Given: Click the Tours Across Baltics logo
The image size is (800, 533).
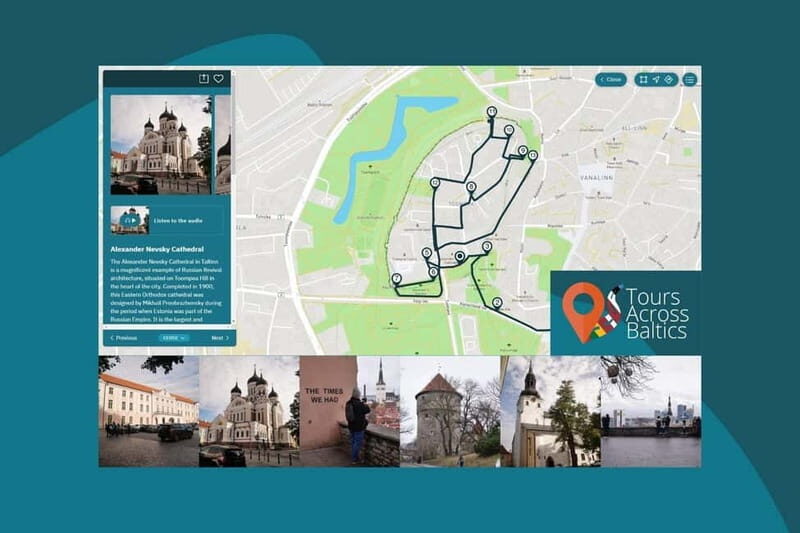Looking at the screenshot, I should tap(625, 312).
